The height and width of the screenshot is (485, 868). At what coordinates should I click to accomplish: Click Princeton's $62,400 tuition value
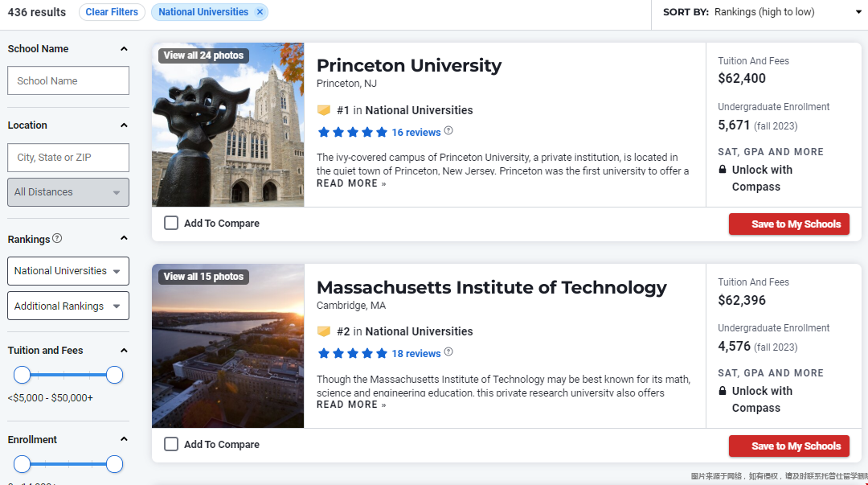click(742, 79)
